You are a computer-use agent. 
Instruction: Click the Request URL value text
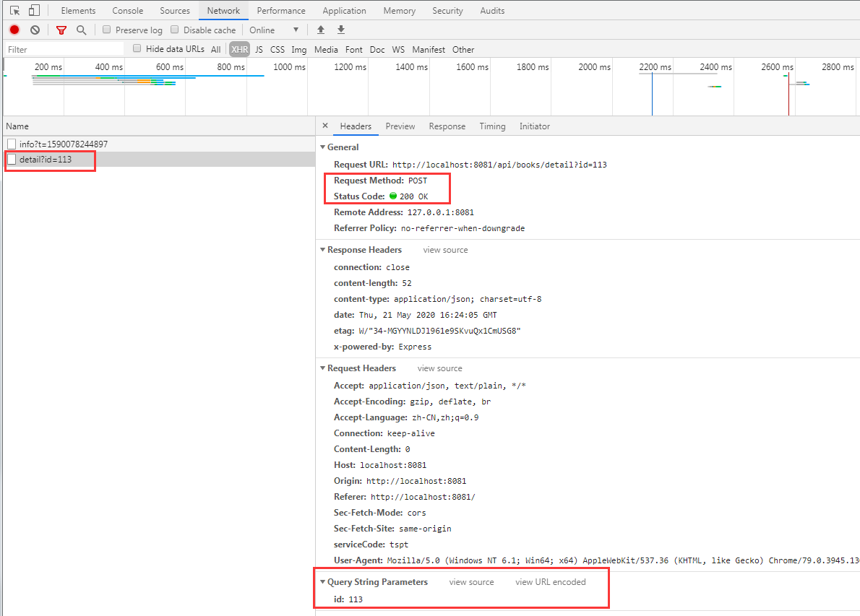tap(499, 165)
